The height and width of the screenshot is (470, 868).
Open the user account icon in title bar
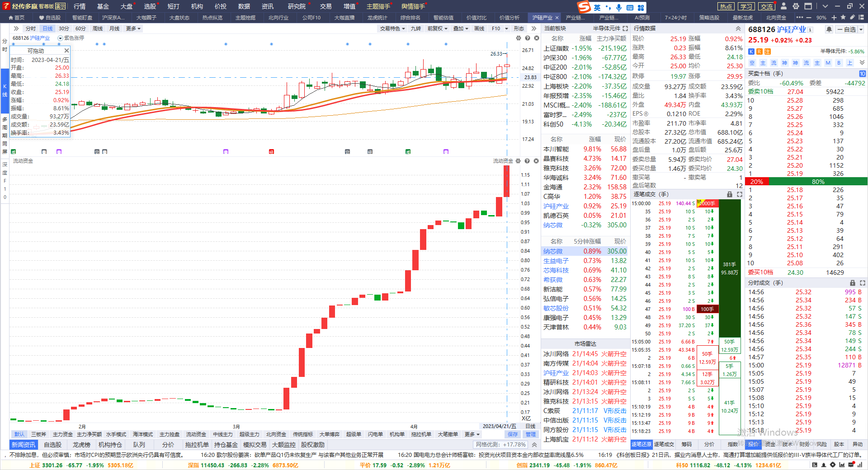[783, 6]
